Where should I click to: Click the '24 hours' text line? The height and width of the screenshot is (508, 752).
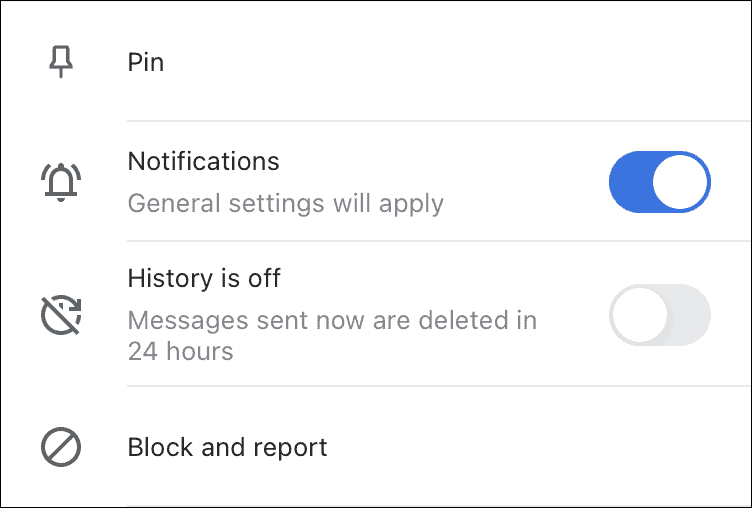click(180, 352)
